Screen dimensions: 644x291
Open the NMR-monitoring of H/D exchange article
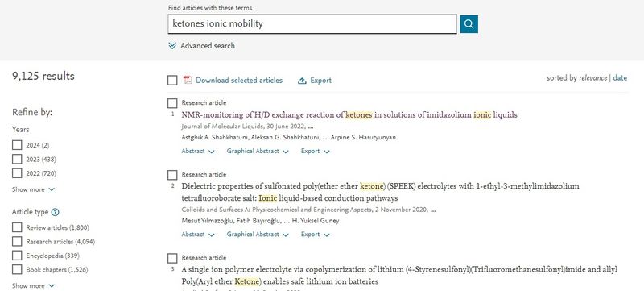tap(349, 115)
